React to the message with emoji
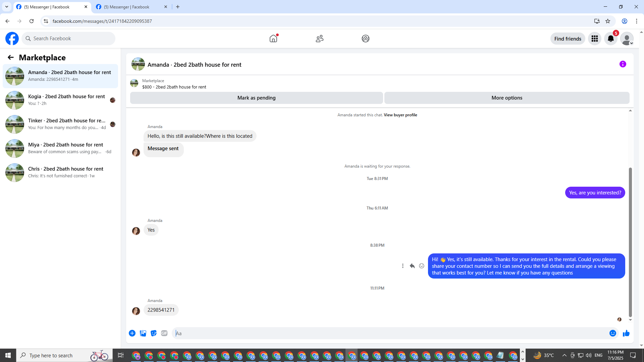Image resolution: width=644 pixels, height=362 pixels. point(422,266)
